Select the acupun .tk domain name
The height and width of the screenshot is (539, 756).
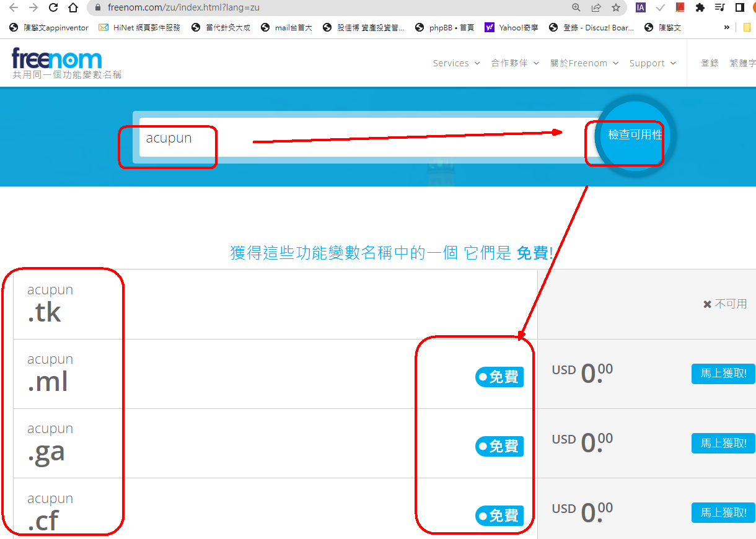coord(50,304)
